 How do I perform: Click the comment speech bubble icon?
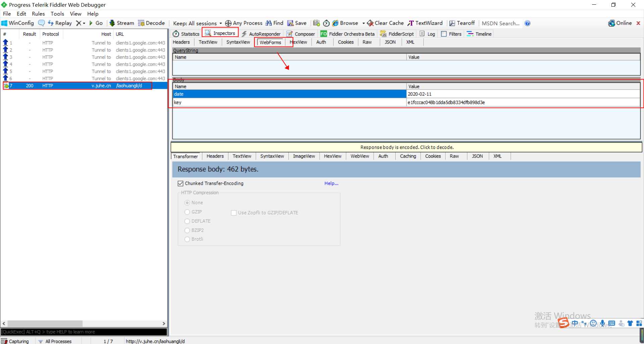42,23
